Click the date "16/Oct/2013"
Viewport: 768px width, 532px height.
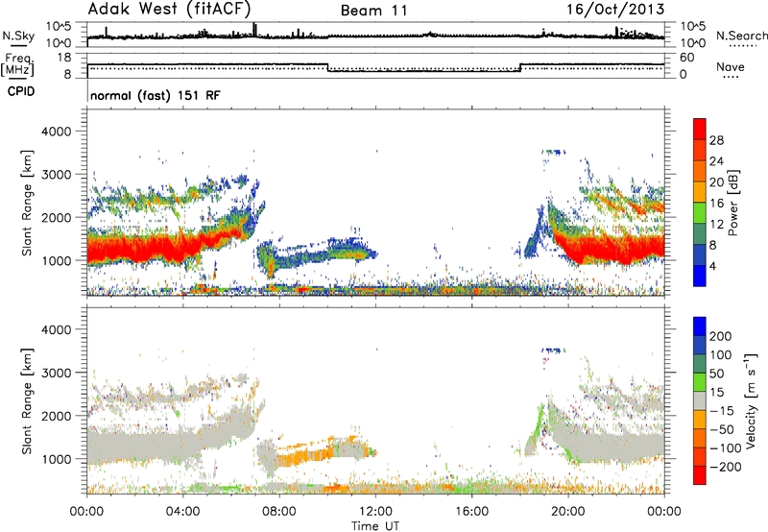[x=615, y=10]
